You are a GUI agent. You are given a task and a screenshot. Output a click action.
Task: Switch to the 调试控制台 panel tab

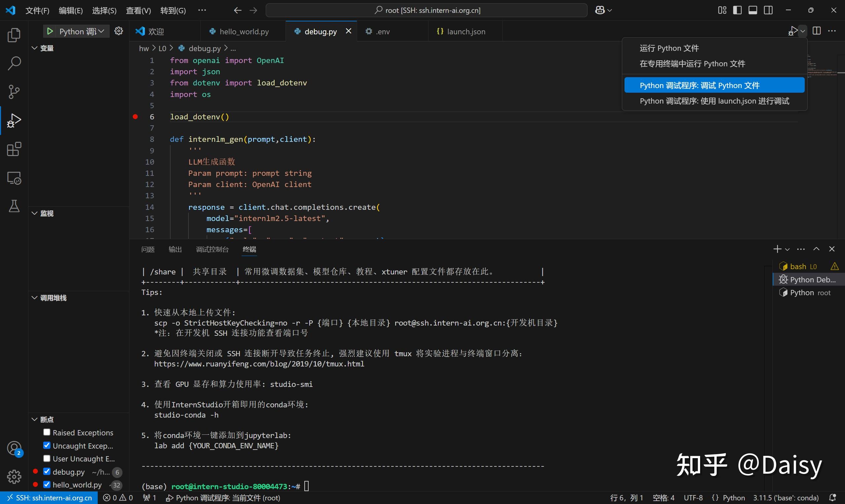[212, 249]
